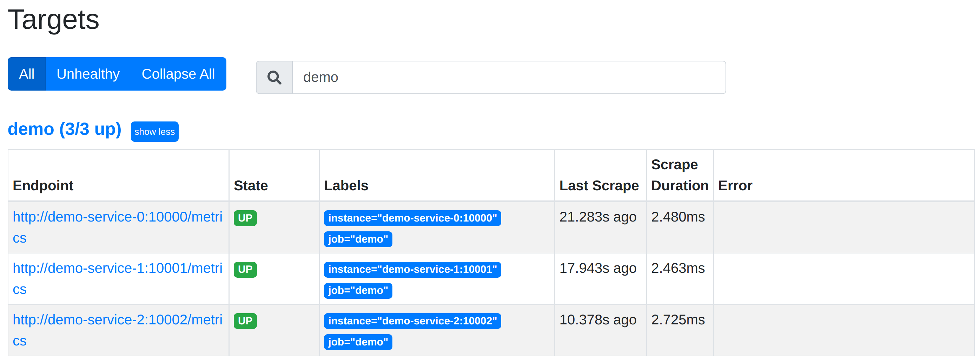The height and width of the screenshot is (363, 980).
Task: Click the Scrape Duration column header
Action: pyautogui.click(x=679, y=175)
